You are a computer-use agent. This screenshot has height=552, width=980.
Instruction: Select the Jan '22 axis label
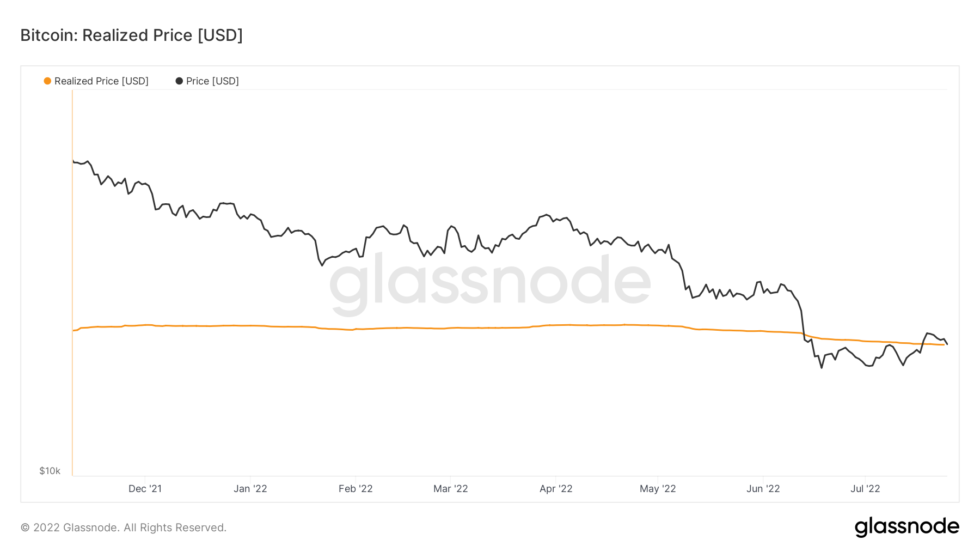coord(250,489)
